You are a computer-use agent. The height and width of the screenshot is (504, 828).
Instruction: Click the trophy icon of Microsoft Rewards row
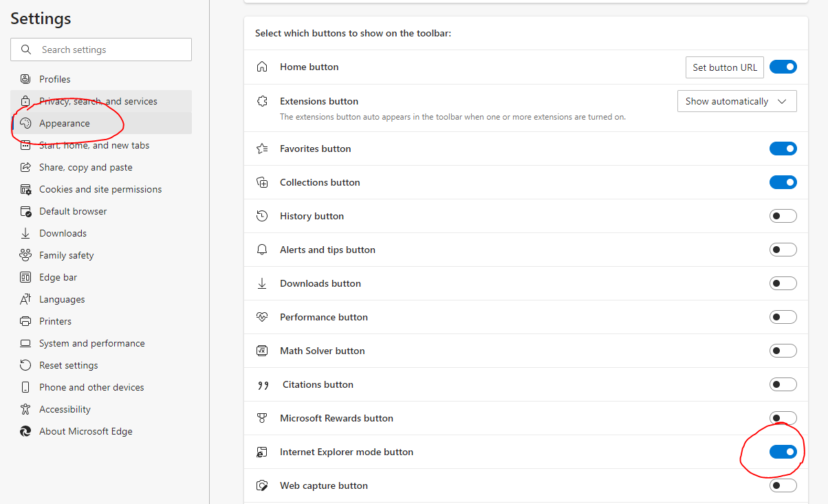(261, 418)
